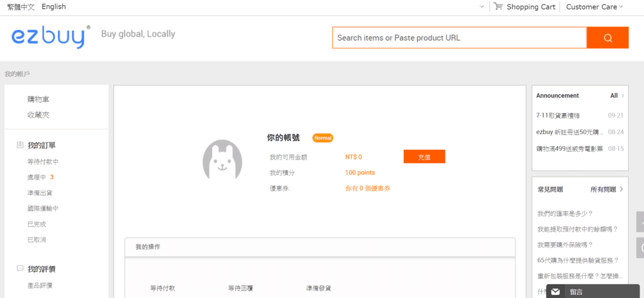The width and height of the screenshot is (644, 298).
Task: Click the 我的訂單 order list icon
Action: [19, 145]
